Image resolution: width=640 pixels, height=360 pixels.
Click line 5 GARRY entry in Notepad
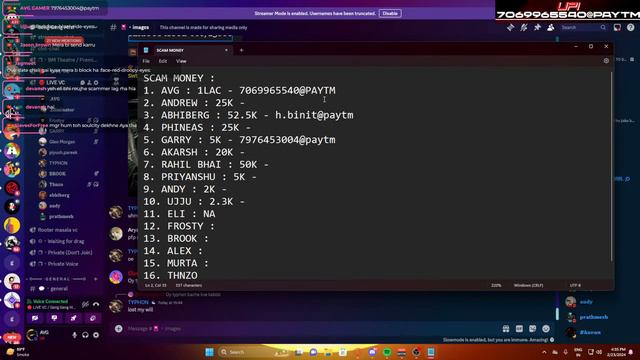(x=239, y=140)
